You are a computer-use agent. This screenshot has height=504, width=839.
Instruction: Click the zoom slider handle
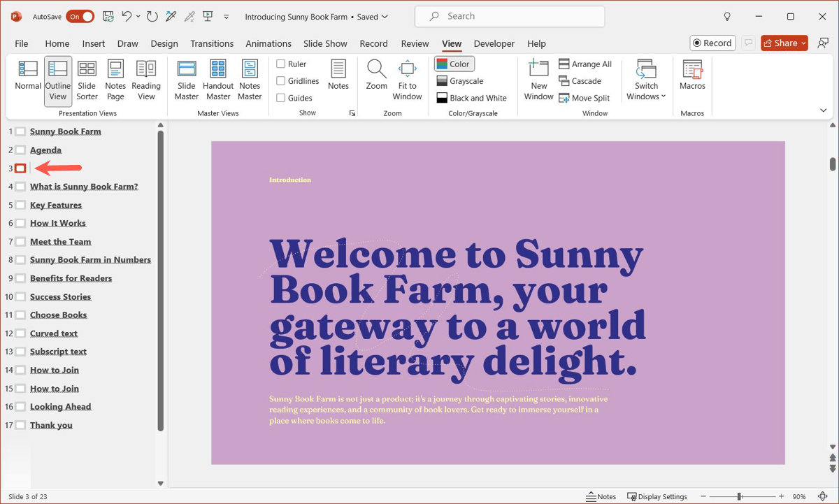[740, 496]
